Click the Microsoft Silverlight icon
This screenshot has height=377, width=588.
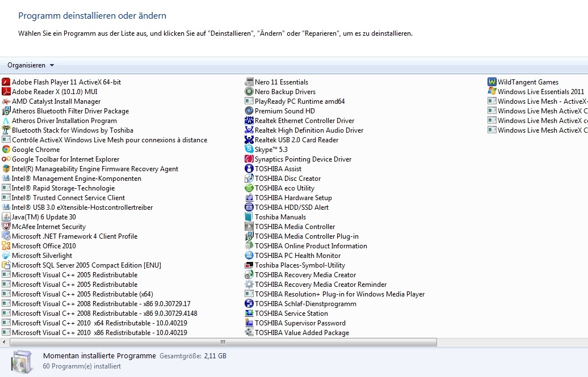point(6,256)
